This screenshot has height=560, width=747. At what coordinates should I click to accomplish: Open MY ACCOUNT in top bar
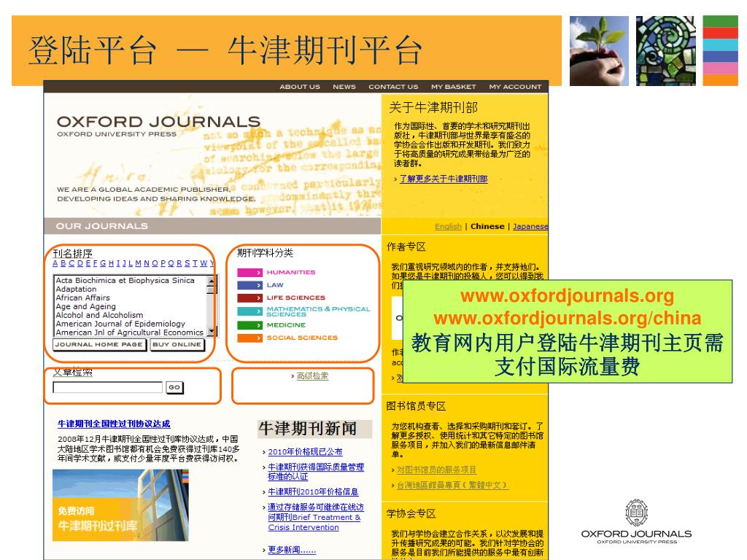(x=515, y=87)
